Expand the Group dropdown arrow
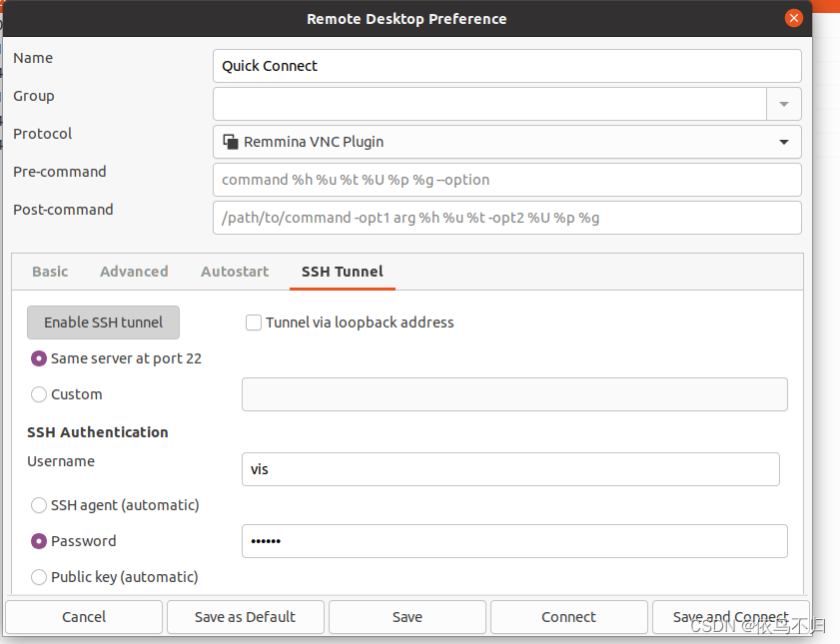 (784, 104)
